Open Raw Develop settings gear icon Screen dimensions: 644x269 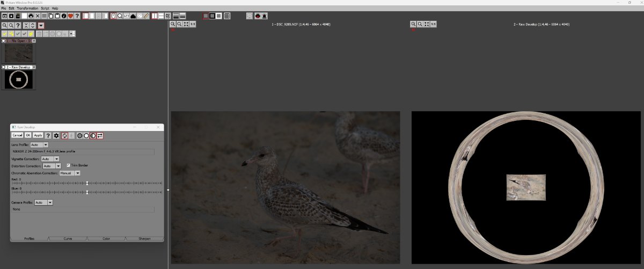point(56,136)
